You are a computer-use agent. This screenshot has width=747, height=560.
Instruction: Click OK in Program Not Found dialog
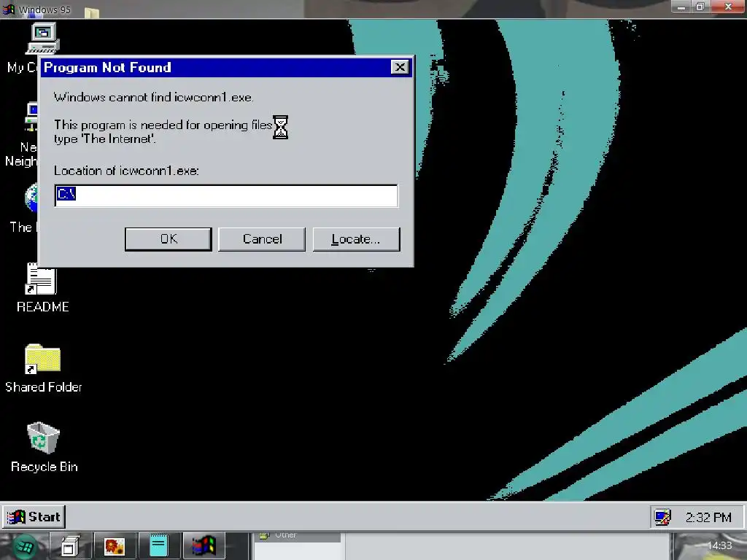coord(169,239)
